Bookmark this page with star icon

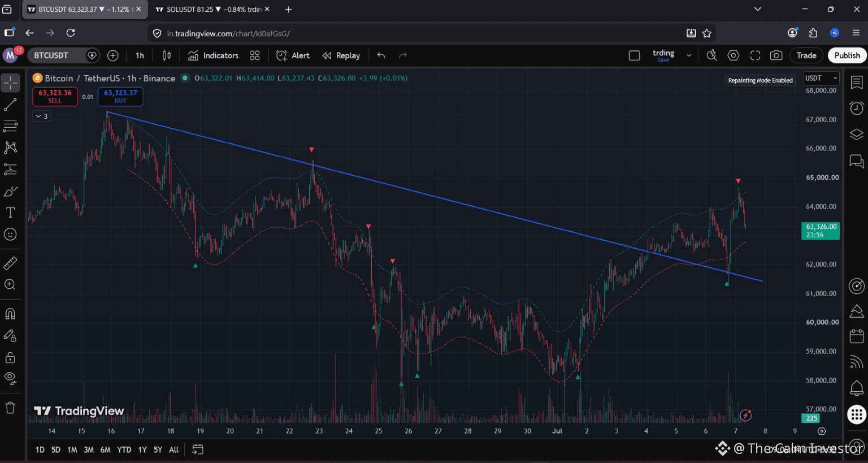click(707, 33)
